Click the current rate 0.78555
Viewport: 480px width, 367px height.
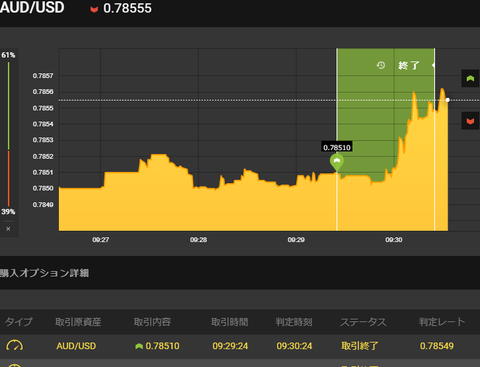[127, 8]
